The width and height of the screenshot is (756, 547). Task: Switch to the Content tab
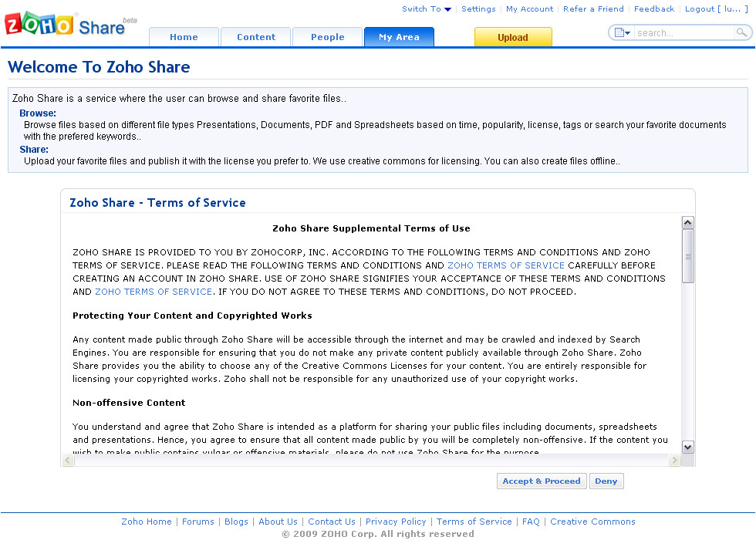(x=256, y=37)
